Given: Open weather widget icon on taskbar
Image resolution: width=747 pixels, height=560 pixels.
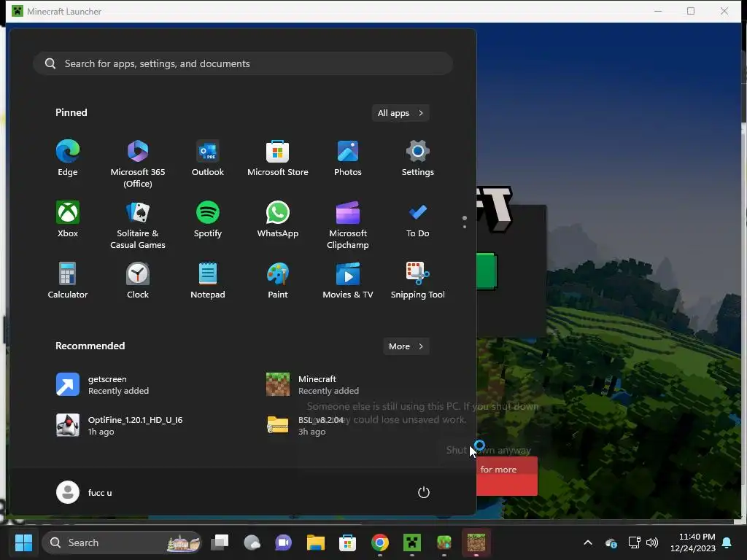Looking at the screenshot, I should 252,542.
